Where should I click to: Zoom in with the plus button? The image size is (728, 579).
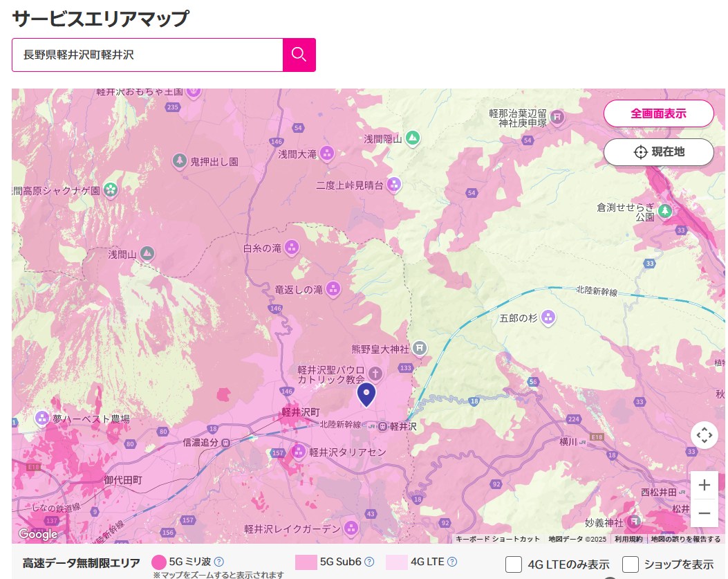(x=704, y=485)
